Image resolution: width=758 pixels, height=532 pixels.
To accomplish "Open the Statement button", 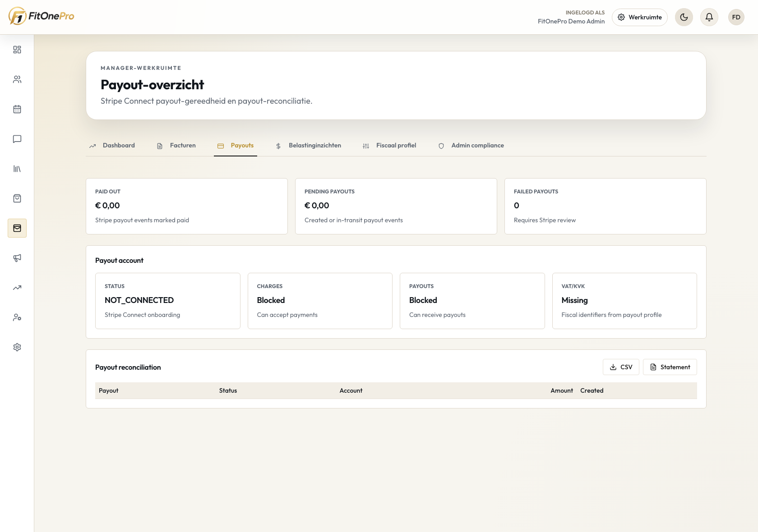I will point(670,367).
